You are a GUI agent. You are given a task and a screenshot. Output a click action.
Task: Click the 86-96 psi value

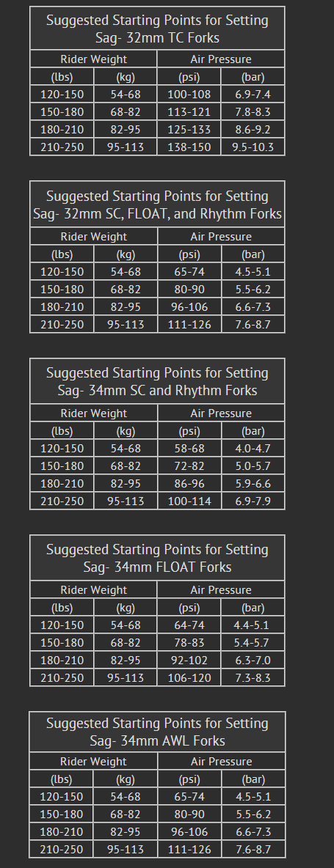coord(189,483)
